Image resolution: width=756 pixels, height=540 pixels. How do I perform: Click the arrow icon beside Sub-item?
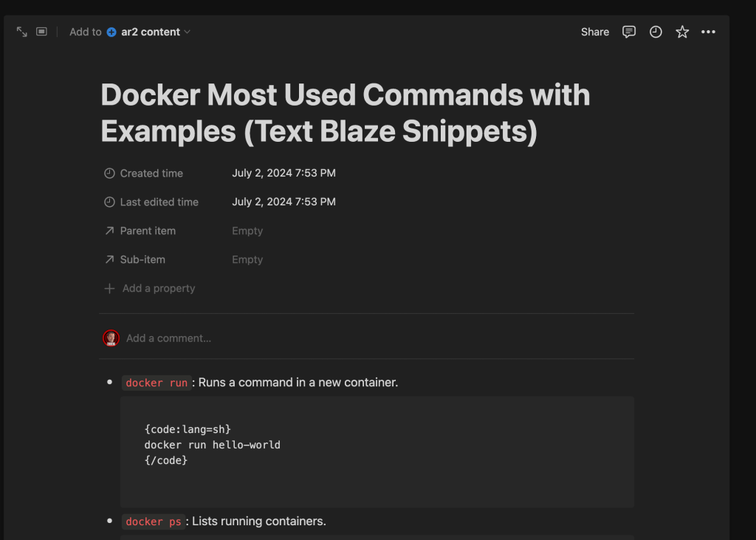coord(109,259)
